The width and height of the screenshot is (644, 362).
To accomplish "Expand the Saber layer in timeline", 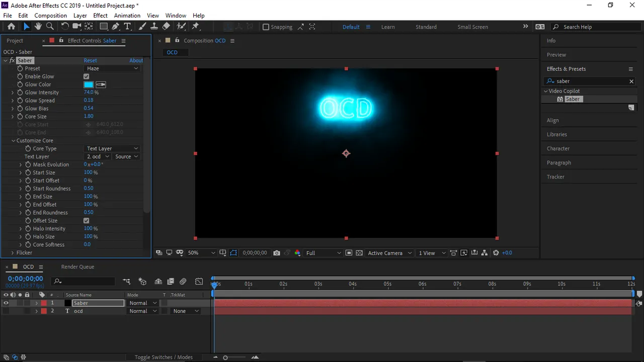I will [36, 303].
